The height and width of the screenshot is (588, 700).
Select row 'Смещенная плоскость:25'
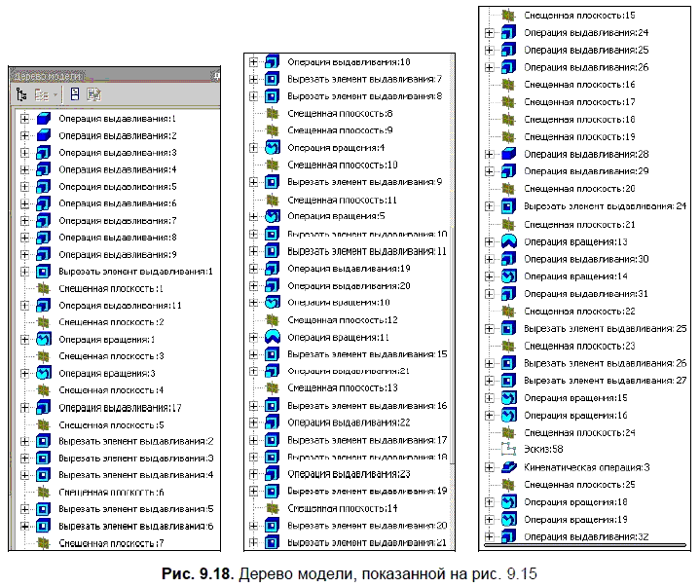pos(579,485)
